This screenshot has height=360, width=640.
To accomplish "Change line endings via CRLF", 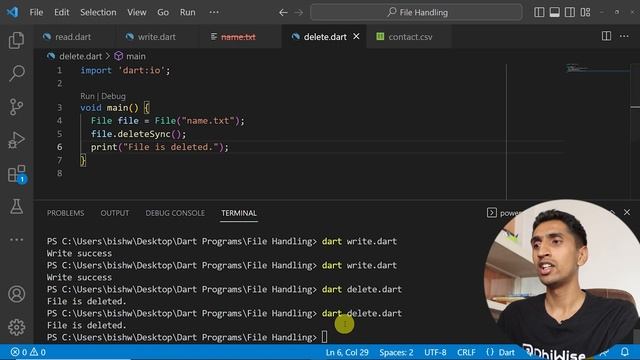I will pyautogui.click(x=466, y=352).
